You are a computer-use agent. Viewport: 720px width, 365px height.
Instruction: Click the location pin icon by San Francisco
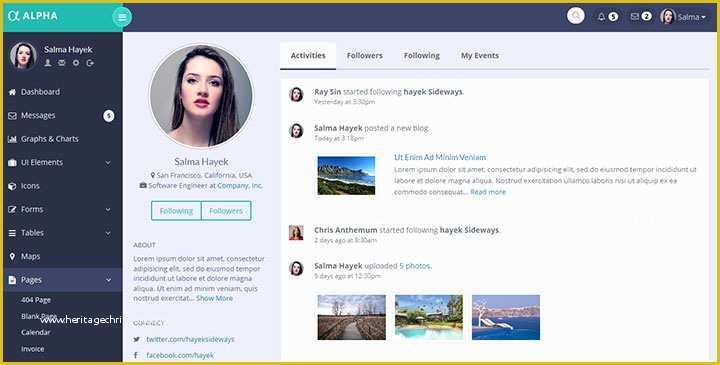(153, 175)
